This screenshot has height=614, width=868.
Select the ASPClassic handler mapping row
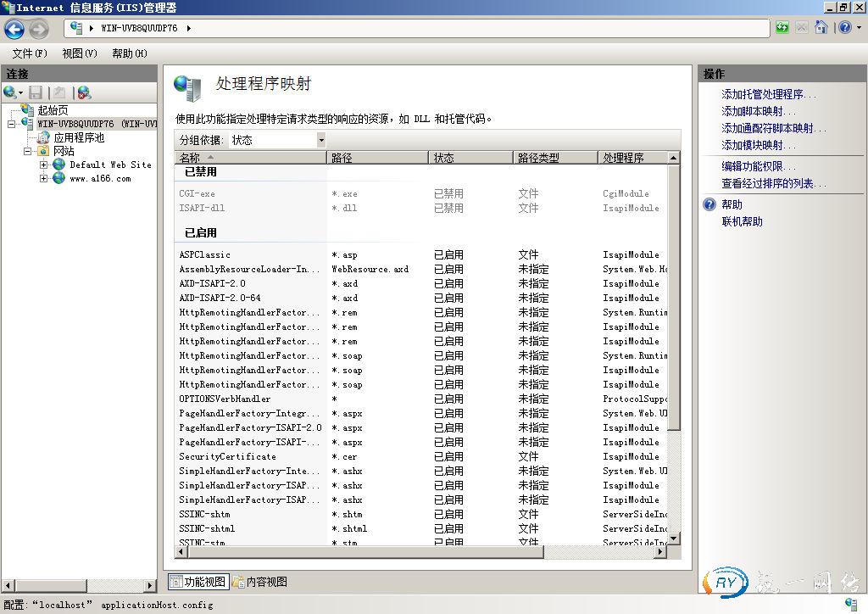(x=205, y=254)
